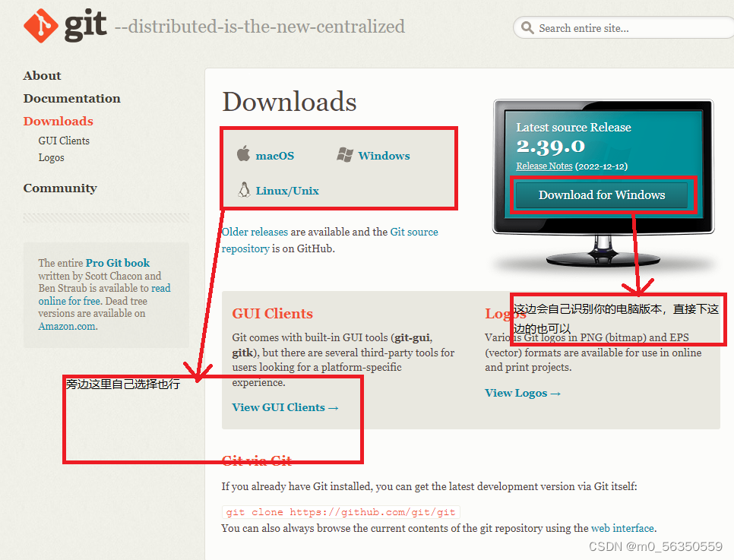This screenshot has height=560, width=734.
Task: Choose the macOS download link
Action: tap(275, 156)
